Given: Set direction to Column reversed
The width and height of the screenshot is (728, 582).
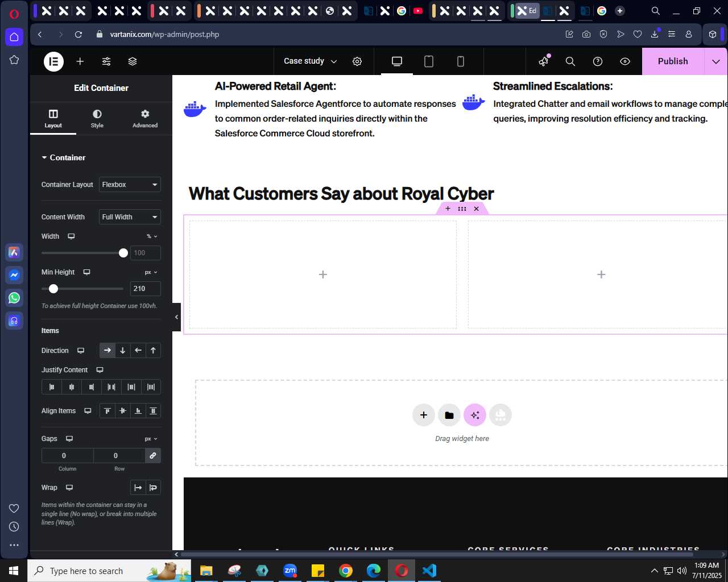Looking at the screenshot, I should tap(154, 351).
